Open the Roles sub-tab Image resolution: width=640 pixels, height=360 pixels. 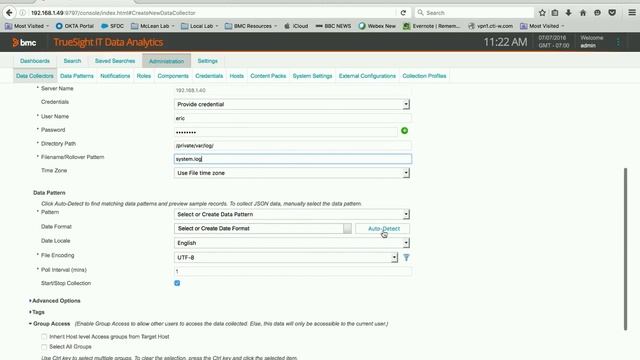pyautogui.click(x=144, y=76)
